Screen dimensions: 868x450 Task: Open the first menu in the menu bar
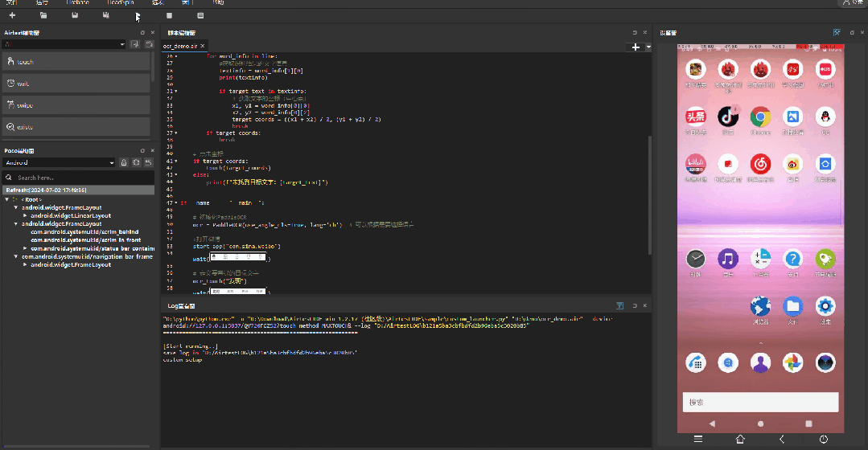(11, 3)
